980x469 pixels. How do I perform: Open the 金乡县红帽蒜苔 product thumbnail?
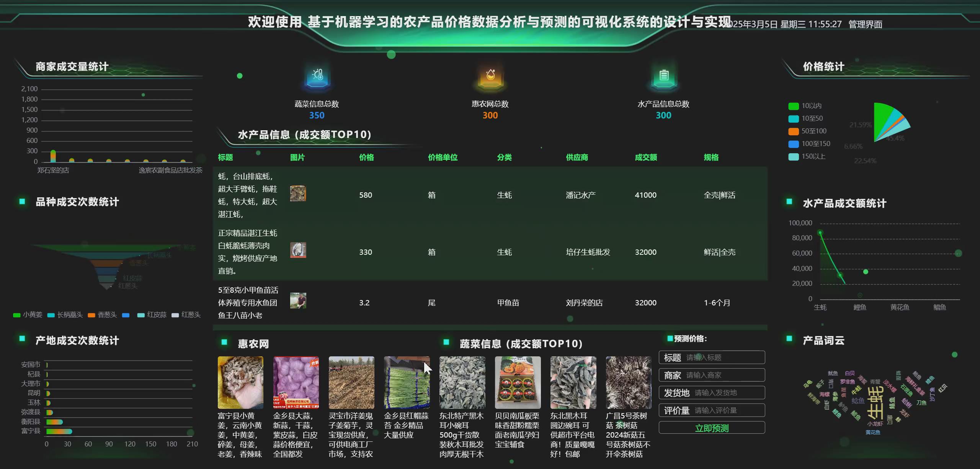pos(407,382)
